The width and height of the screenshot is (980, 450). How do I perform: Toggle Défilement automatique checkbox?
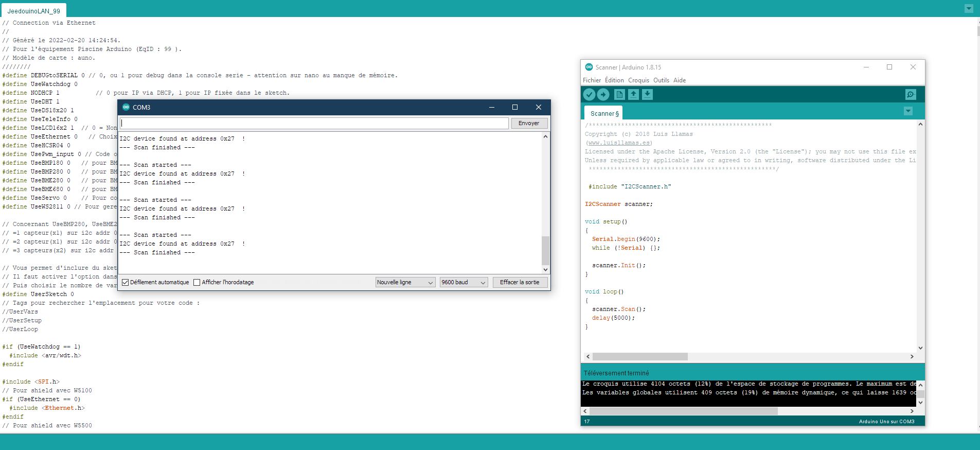coord(125,282)
